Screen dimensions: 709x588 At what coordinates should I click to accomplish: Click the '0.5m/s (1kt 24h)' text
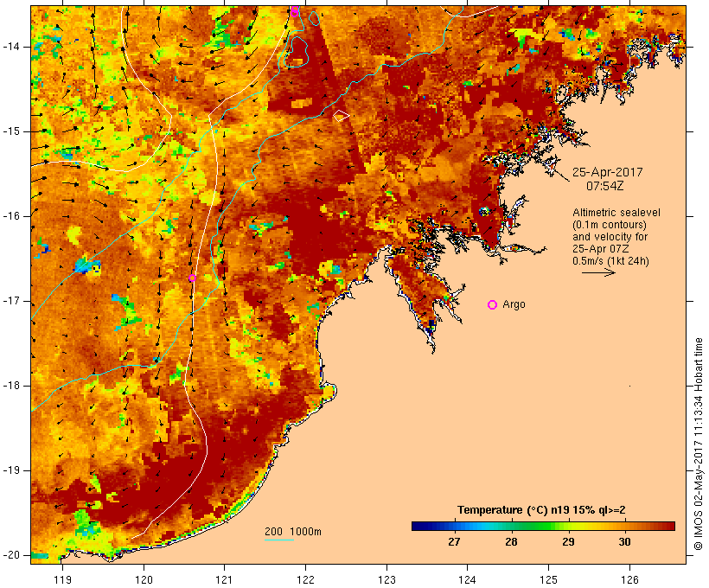(610, 261)
